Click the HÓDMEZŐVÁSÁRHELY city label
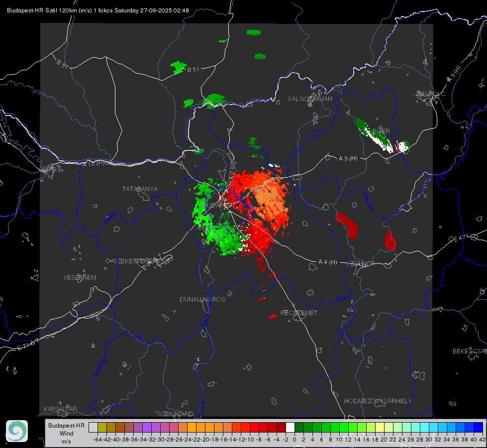Screen dimensions: 487x448 click(x=378, y=401)
